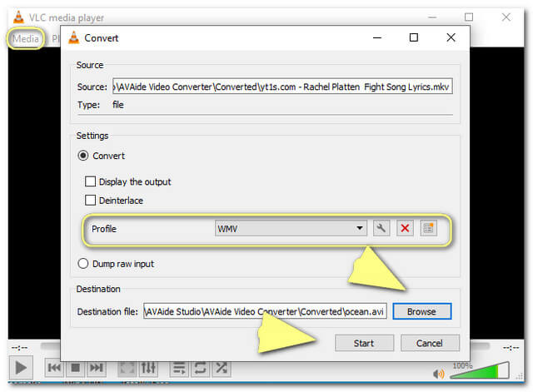Open the Media menu in VLC
This screenshot has height=392, width=533.
[26, 39]
